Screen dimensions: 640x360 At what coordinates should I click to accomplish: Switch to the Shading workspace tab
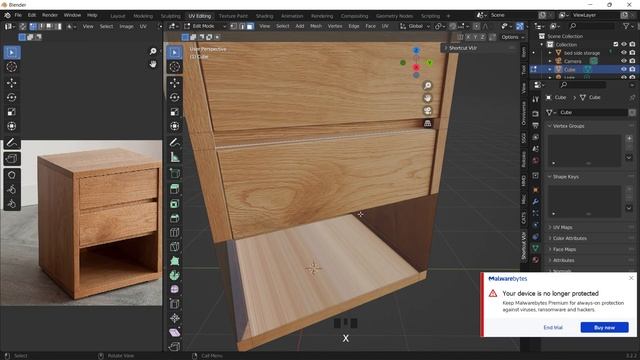coord(264,16)
